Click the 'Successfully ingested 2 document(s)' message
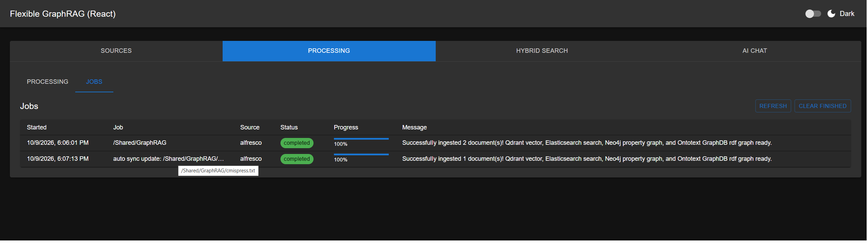This screenshot has height=250, width=868. [587, 143]
